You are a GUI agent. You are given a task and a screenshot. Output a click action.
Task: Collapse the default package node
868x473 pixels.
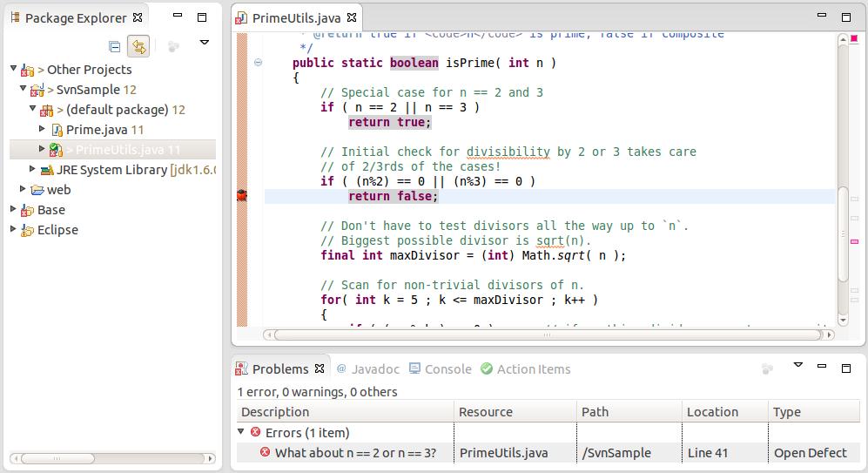pos(33,109)
